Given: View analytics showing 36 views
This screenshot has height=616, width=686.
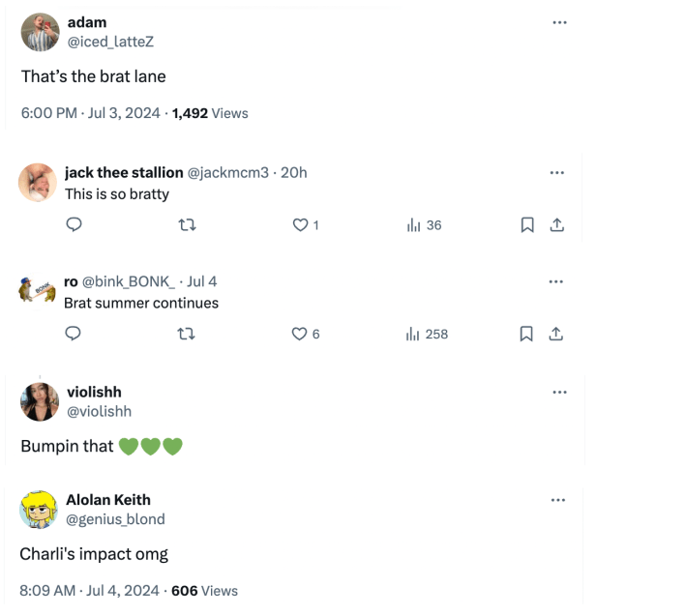Looking at the screenshot, I should coord(424,225).
